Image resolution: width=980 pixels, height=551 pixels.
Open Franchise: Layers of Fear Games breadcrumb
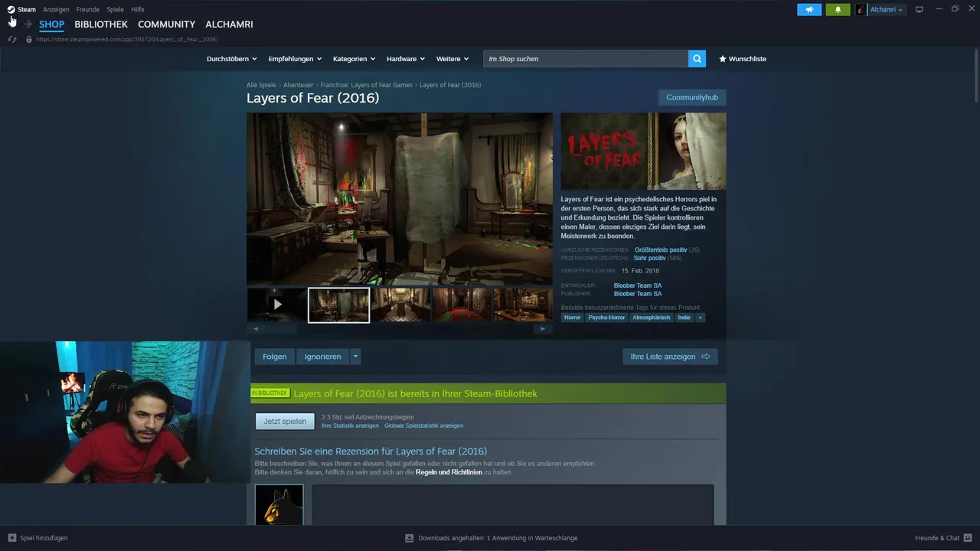point(366,85)
